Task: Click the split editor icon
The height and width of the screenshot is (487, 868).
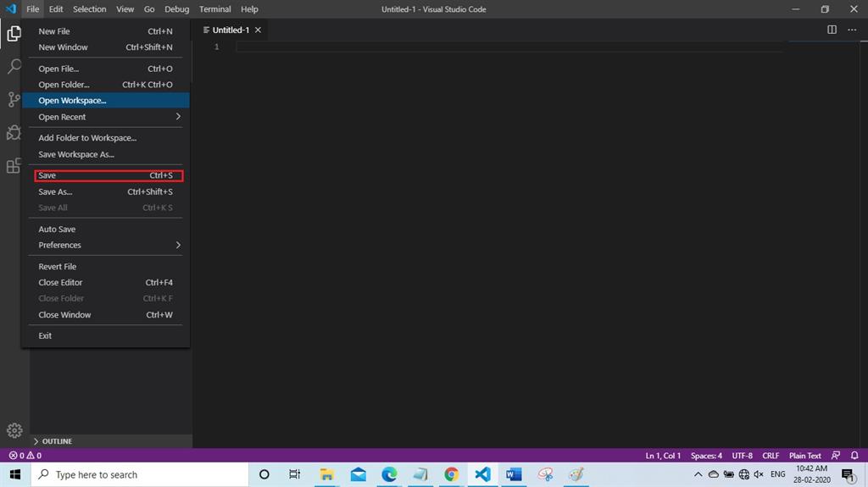Action: tap(832, 30)
